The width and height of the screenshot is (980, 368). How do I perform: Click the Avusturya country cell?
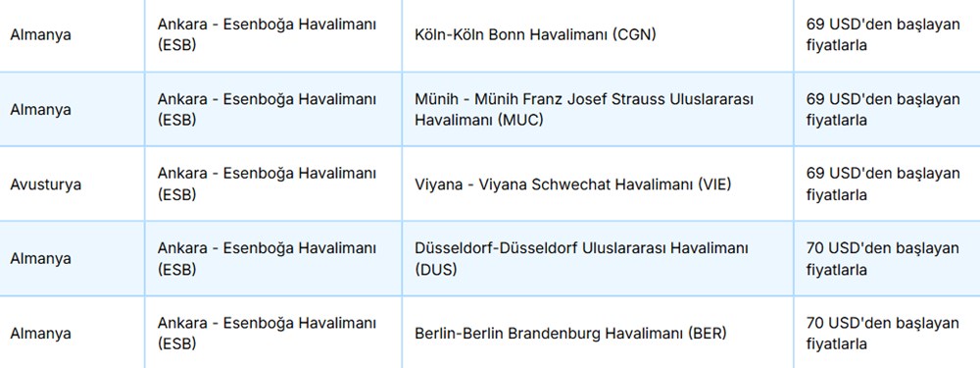(46, 184)
